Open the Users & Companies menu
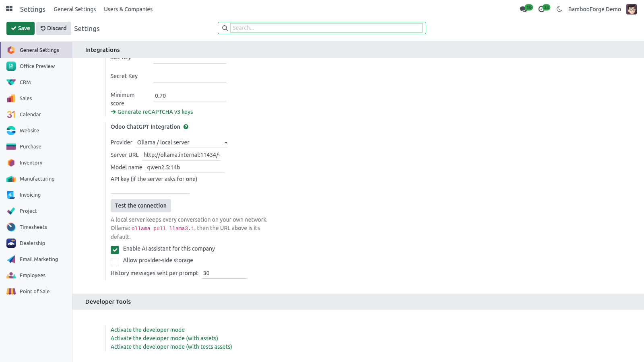The width and height of the screenshot is (644, 362). pos(128,9)
